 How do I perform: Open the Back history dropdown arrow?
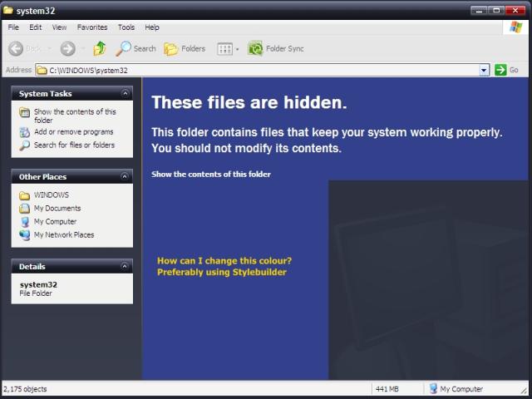click(x=50, y=49)
